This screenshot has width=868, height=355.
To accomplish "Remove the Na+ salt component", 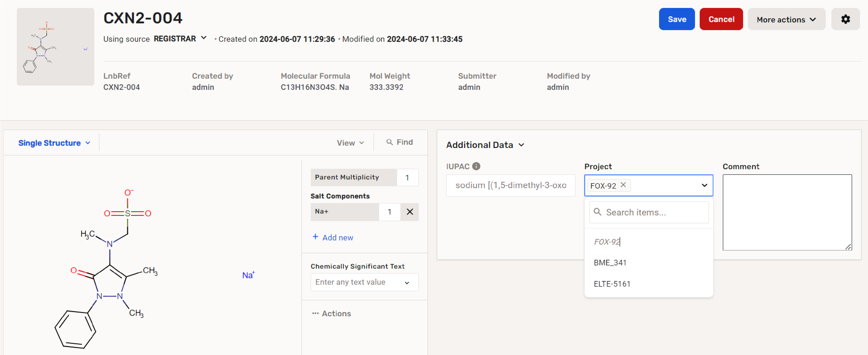I will tap(409, 211).
